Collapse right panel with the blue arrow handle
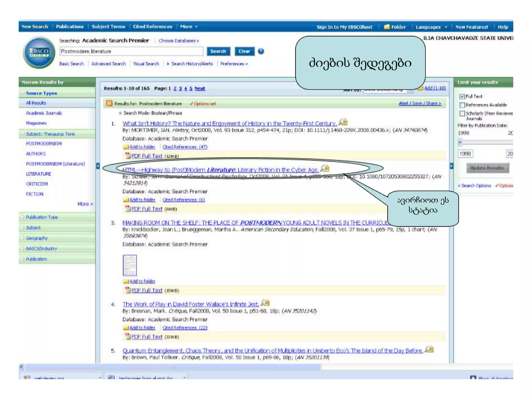This screenshot has width=532, height=399. [451, 166]
